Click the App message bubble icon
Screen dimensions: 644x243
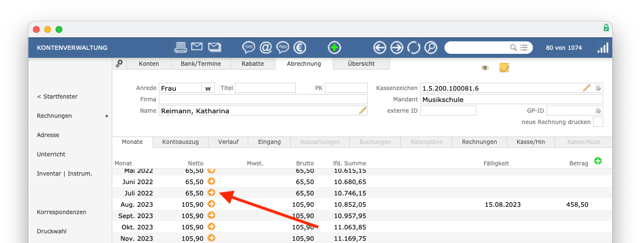(282, 48)
